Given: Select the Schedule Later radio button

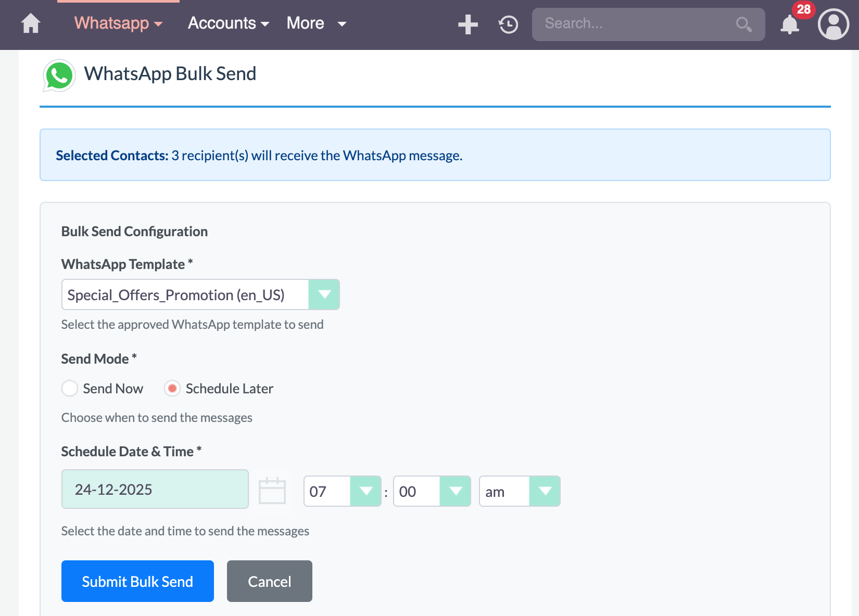Looking at the screenshot, I should (172, 388).
